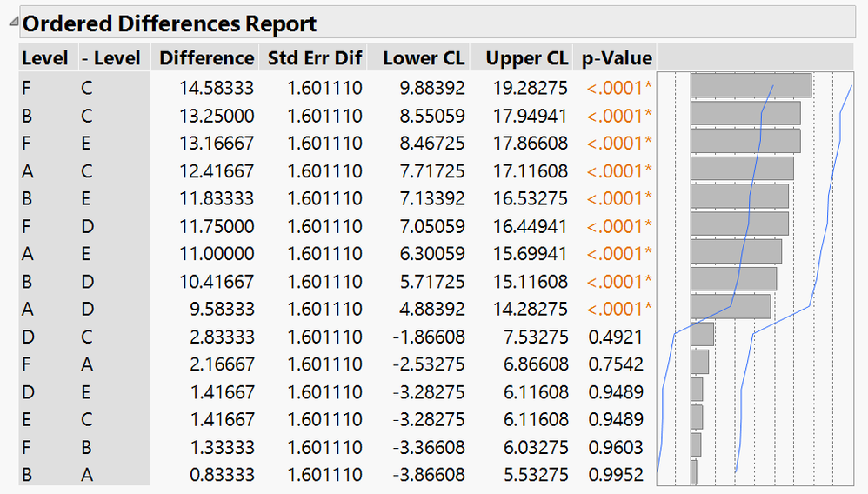Select the Lower CL value 7.05059
Viewport: 868px width, 494px height.
[432, 226]
